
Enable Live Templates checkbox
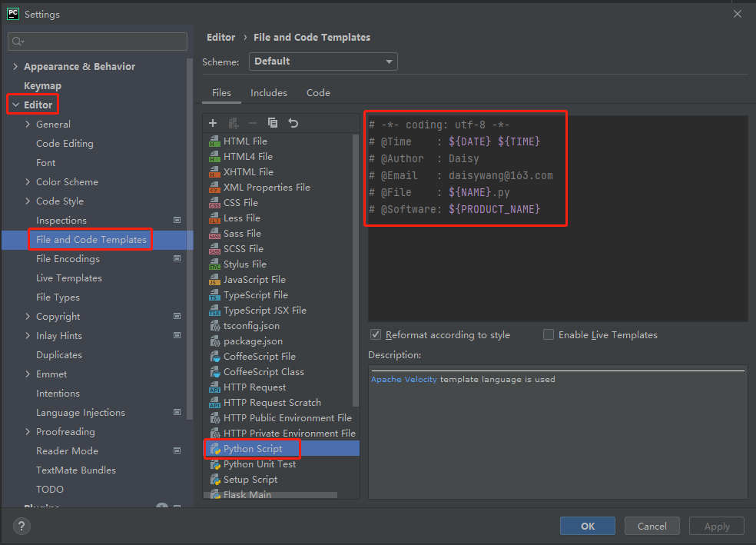(x=549, y=334)
